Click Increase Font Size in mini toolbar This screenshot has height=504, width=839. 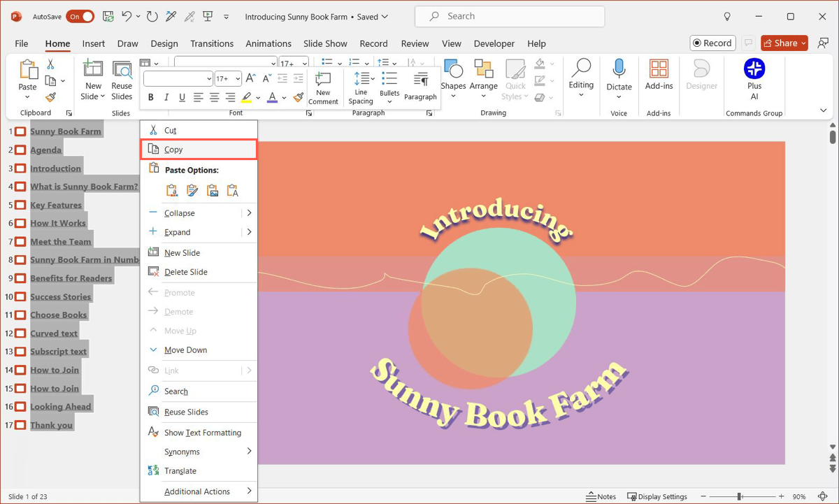coord(251,78)
